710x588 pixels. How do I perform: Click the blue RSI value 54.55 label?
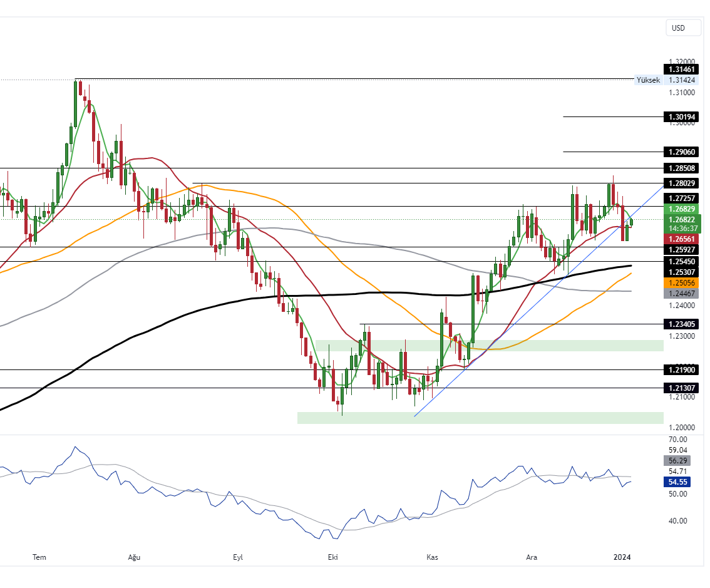click(x=679, y=482)
